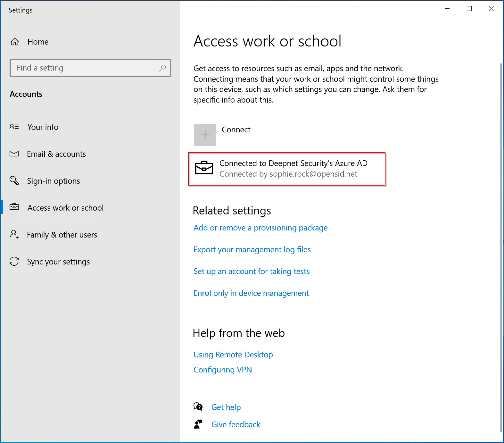Open Add or remove a provisioning package
The height and width of the screenshot is (443, 504).
pyautogui.click(x=260, y=228)
